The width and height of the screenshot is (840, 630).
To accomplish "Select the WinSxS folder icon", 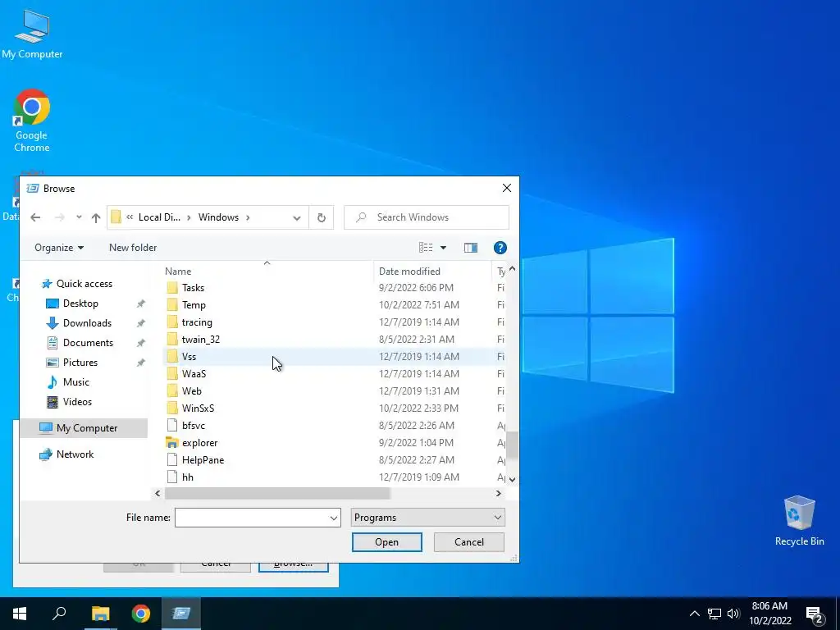I will click(172, 409).
